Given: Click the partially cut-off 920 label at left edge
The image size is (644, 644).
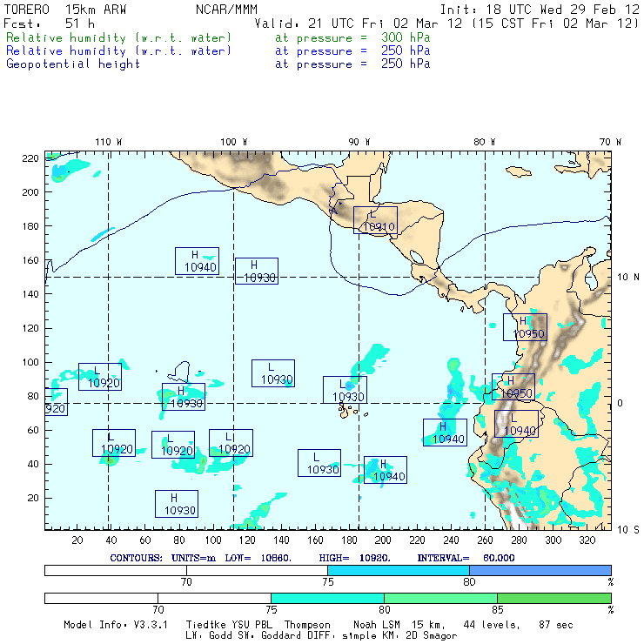Looking at the screenshot, I should pyautogui.click(x=55, y=402).
